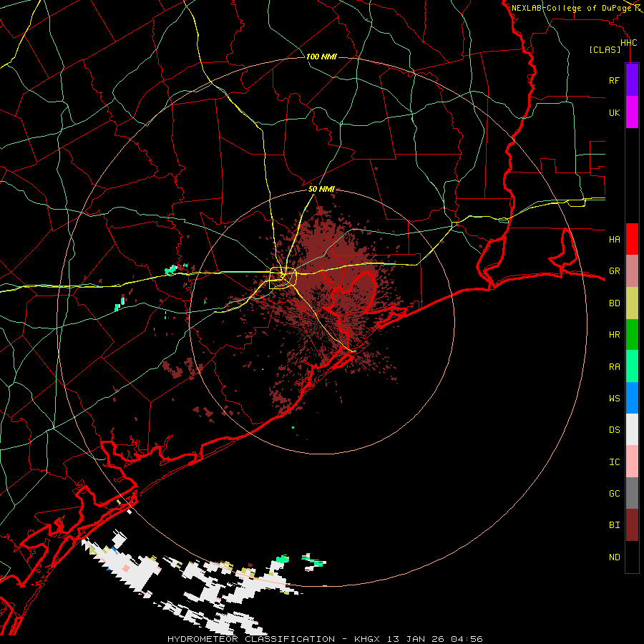Pick the RA light green legend swatch
Image resolution: width=644 pixels, height=644 pixels.
click(x=632, y=366)
